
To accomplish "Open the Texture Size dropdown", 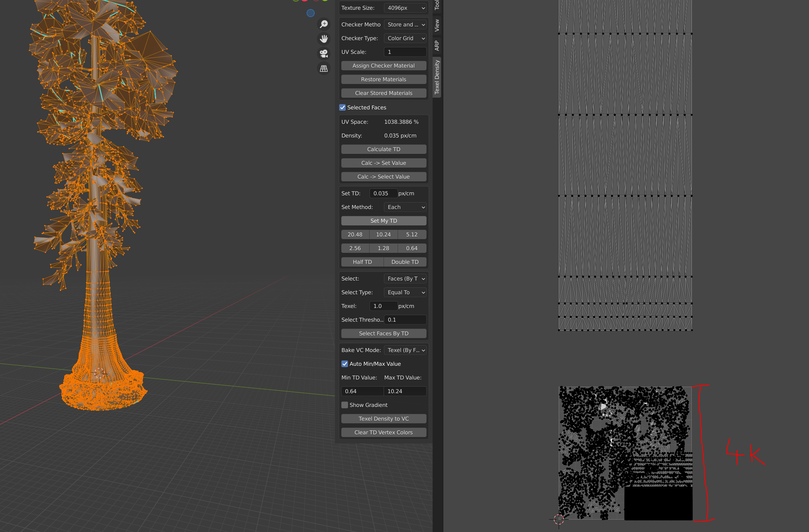I will pyautogui.click(x=405, y=8).
